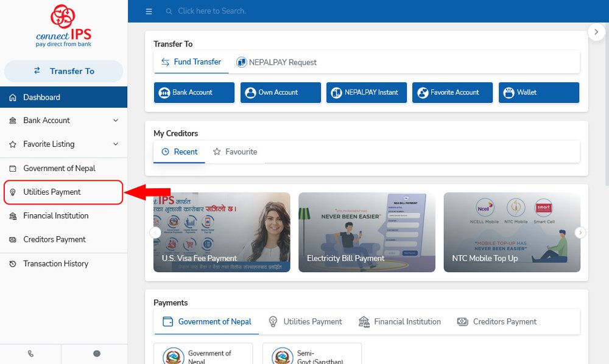This screenshot has width=609, height=364.
Task: Click the Favorite Account button
Action: point(452,93)
